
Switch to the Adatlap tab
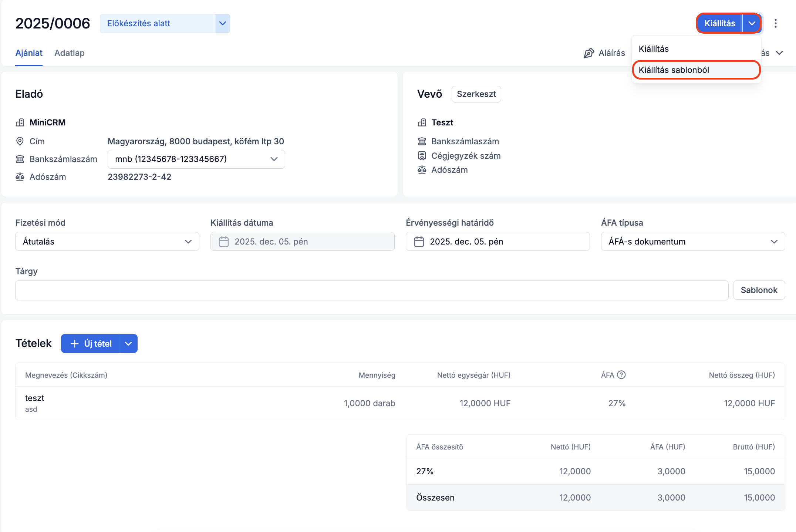coord(70,53)
